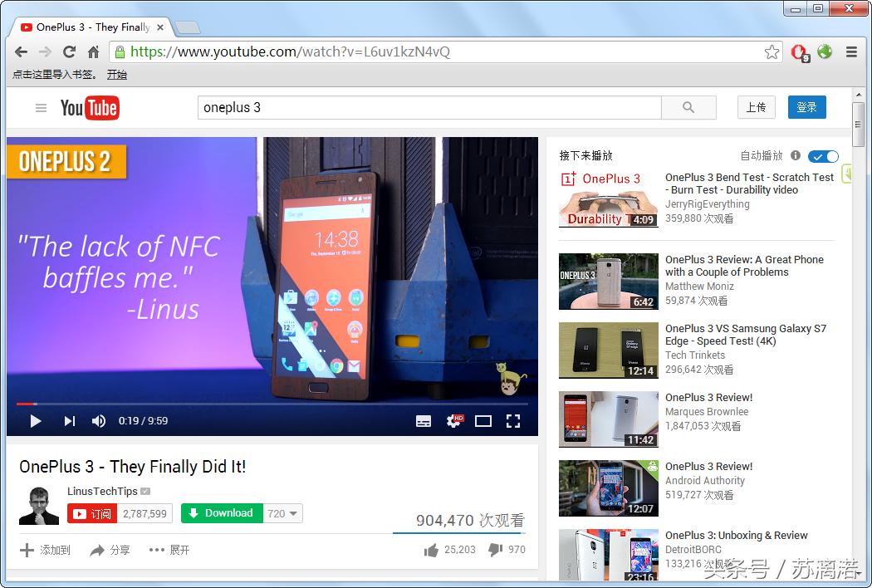Select the OnePlus 3 browser tab
The image size is (872, 588).
[x=83, y=27]
